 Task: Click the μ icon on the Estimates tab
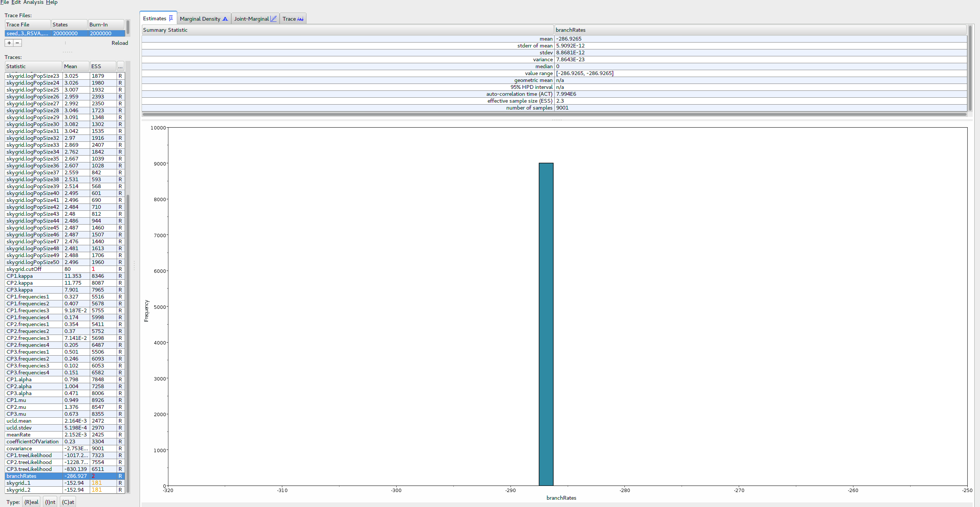[x=171, y=17]
